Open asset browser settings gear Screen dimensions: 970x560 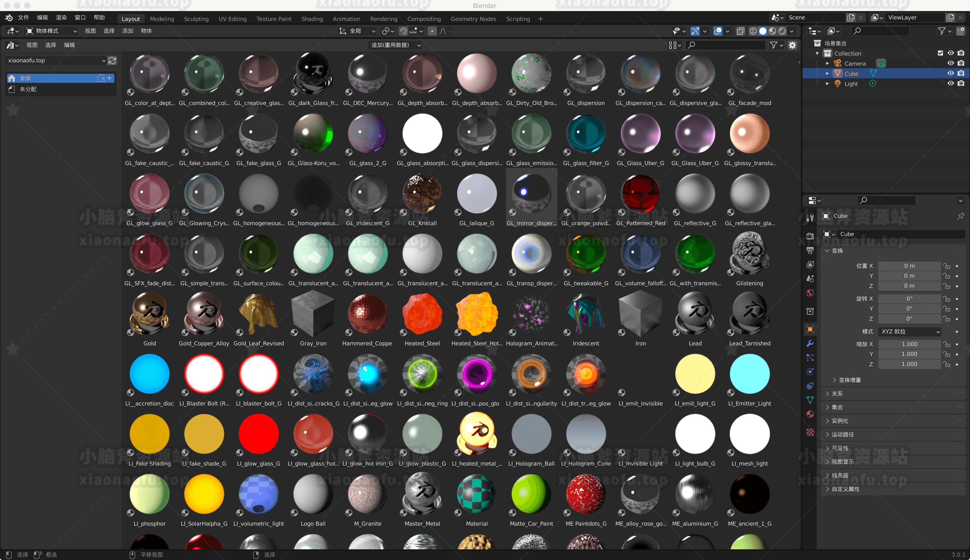(792, 45)
